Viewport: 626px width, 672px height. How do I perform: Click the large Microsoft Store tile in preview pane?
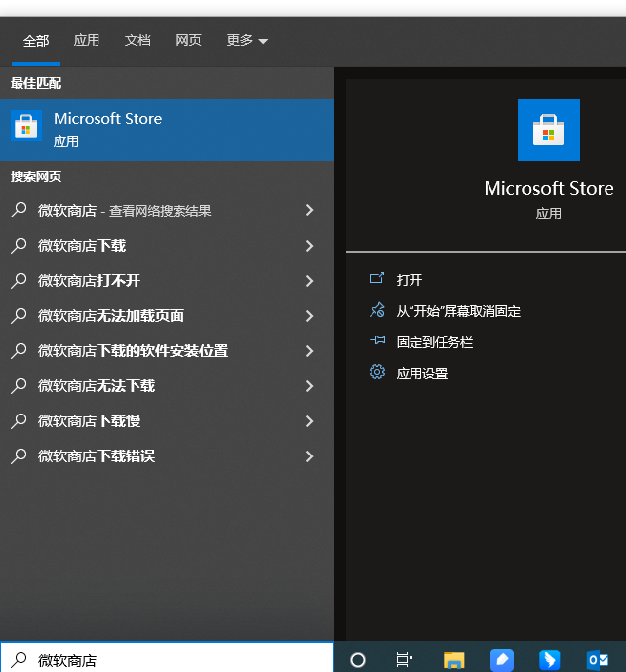coord(548,130)
